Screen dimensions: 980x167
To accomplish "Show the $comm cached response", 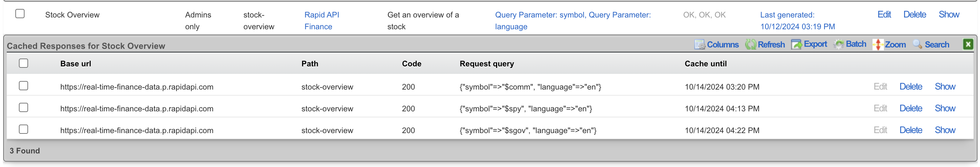I will click(945, 87).
